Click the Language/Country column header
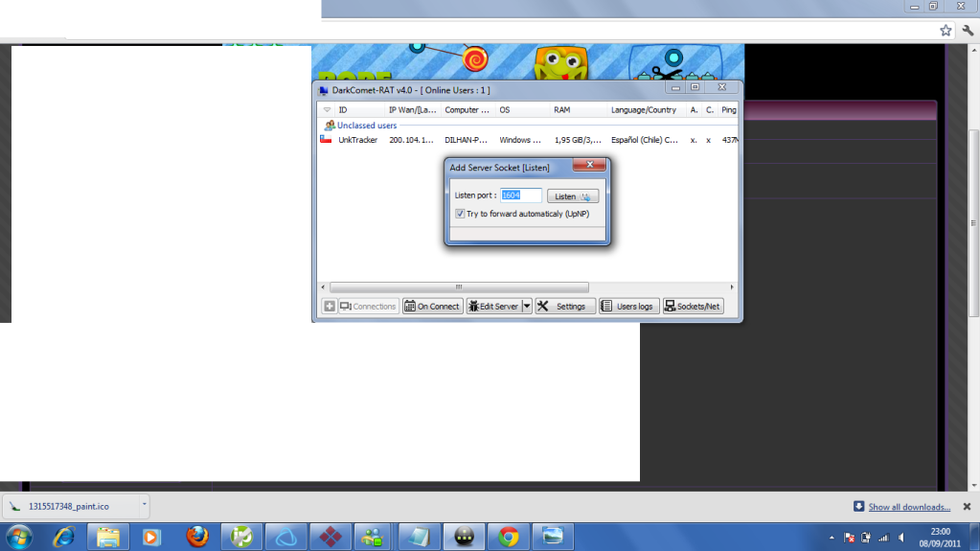This screenshot has height=551, width=980. 647,110
